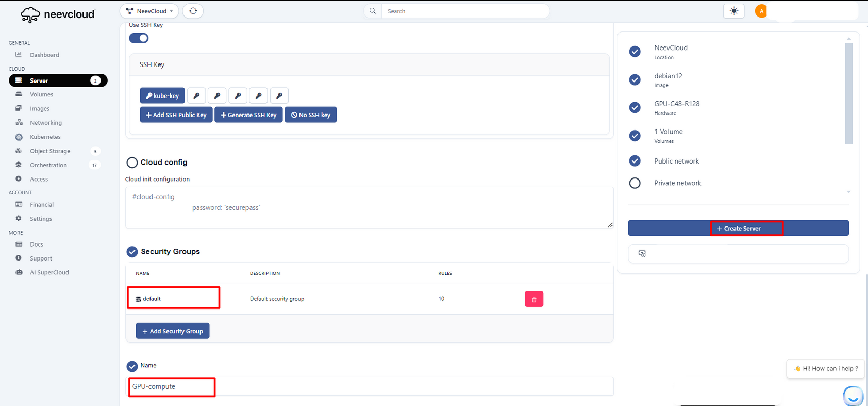Select the Cloud config radio circle
Image resolution: width=868 pixels, height=406 pixels.
(x=132, y=163)
